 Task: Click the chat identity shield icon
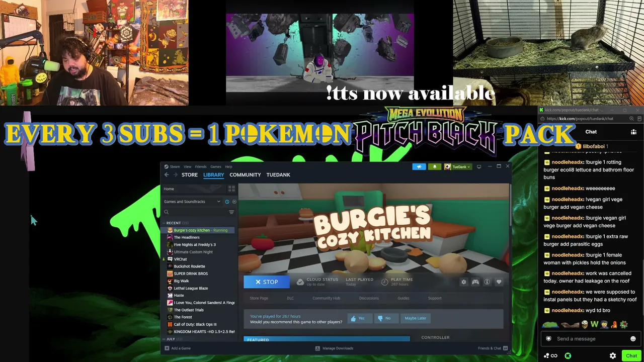coord(549,339)
